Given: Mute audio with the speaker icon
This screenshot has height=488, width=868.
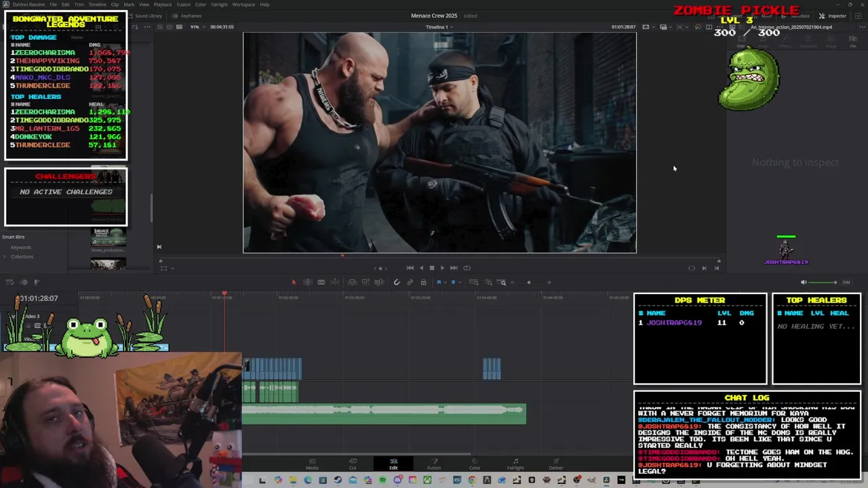Looking at the screenshot, I should click(804, 282).
